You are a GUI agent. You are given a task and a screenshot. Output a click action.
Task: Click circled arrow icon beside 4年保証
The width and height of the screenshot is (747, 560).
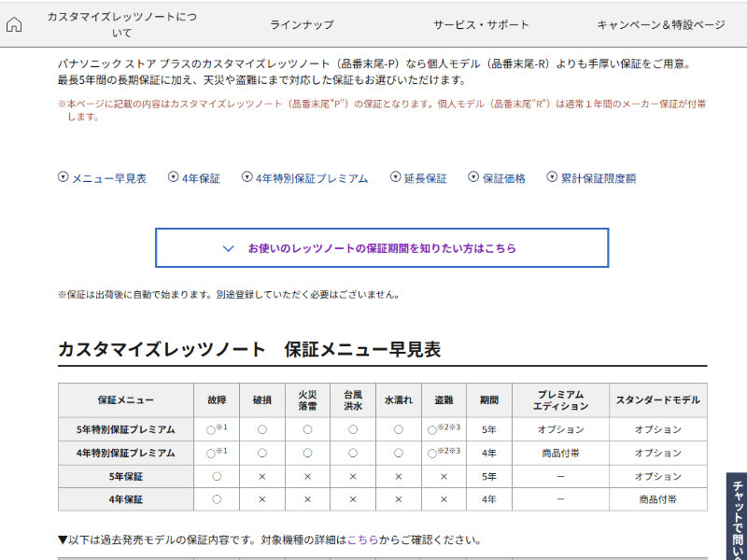(x=174, y=177)
